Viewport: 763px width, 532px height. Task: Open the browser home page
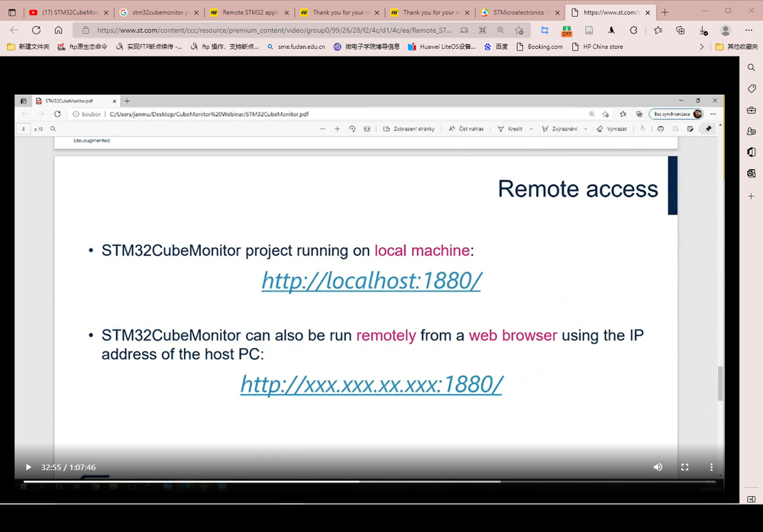pos(58,31)
